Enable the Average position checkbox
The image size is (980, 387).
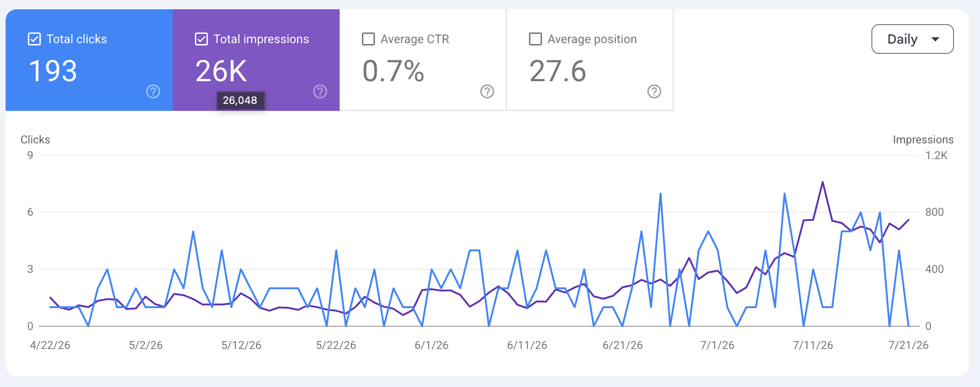coord(535,39)
